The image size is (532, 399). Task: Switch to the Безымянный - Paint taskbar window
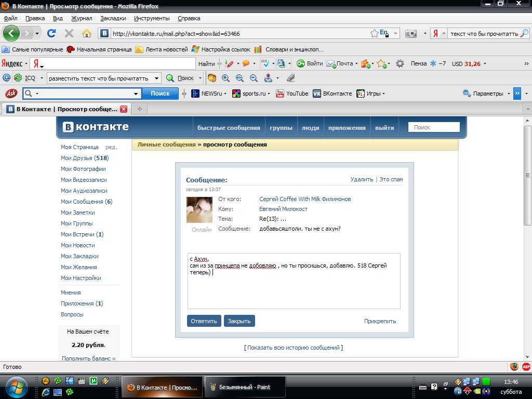pyautogui.click(x=245, y=387)
